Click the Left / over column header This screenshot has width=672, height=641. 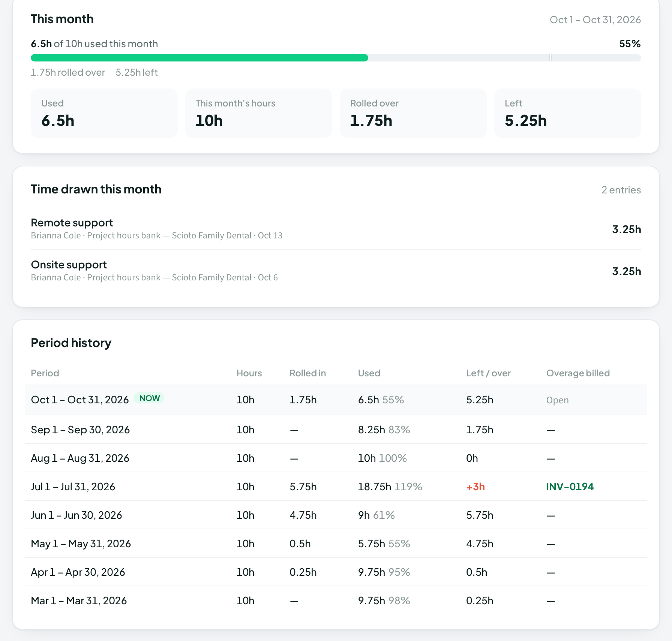(488, 373)
